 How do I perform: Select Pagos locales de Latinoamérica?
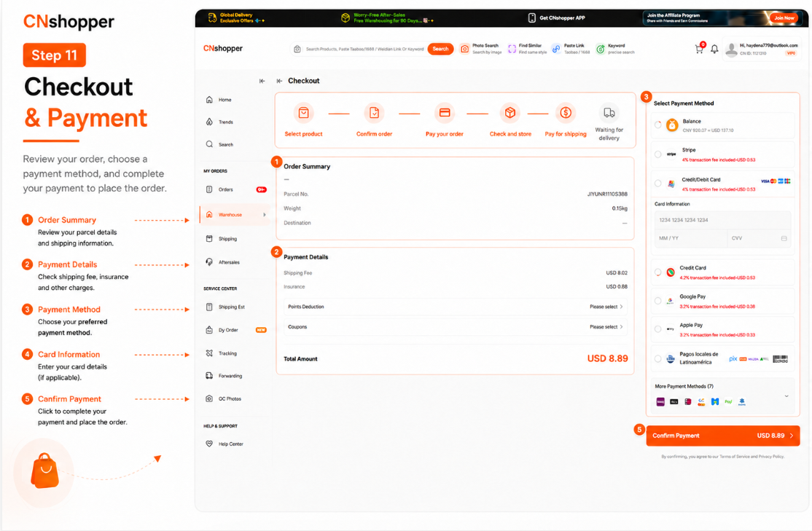pyautogui.click(x=657, y=358)
